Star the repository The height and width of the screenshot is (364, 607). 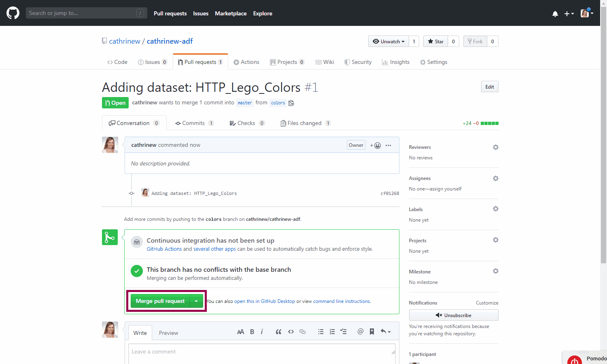(x=435, y=41)
